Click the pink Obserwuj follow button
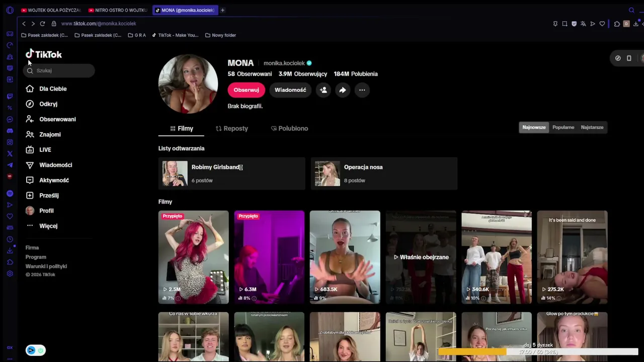Screen dimensions: 644x362 pos(246,90)
